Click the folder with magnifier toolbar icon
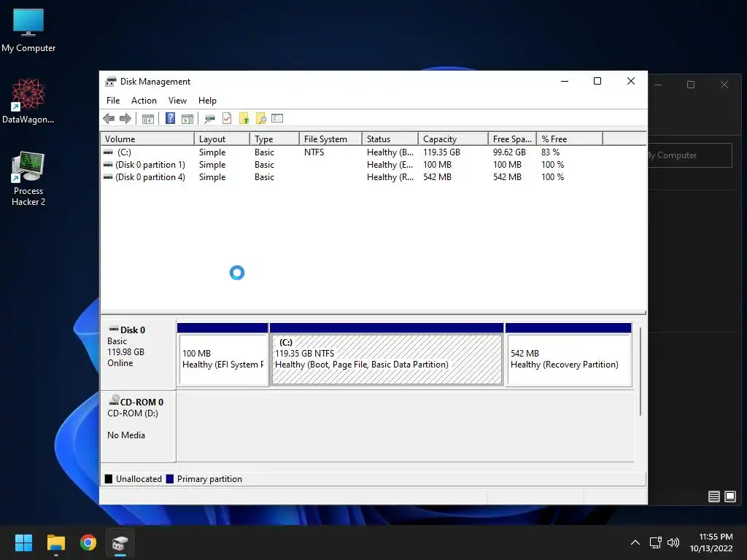 click(260, 119)
